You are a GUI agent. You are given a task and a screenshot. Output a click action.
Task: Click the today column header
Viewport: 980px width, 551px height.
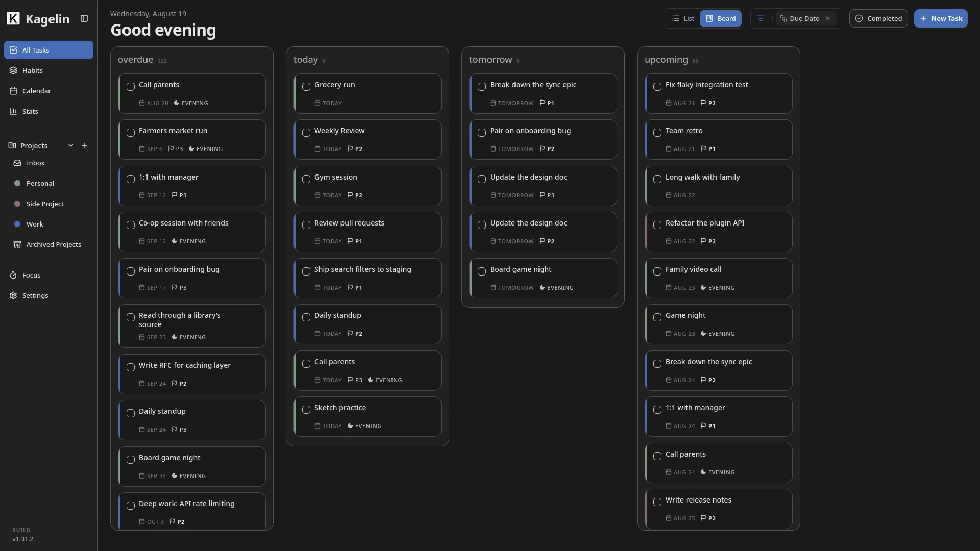306,60
